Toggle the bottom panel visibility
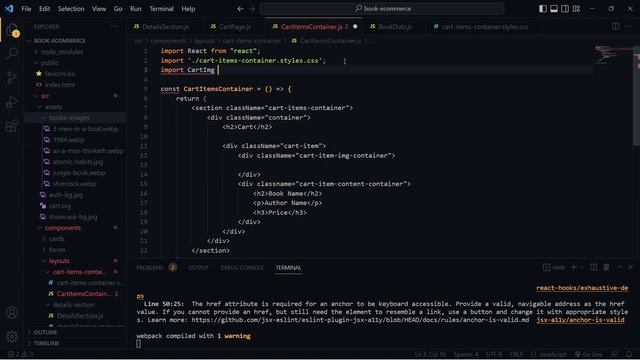 tap(554, 9)
